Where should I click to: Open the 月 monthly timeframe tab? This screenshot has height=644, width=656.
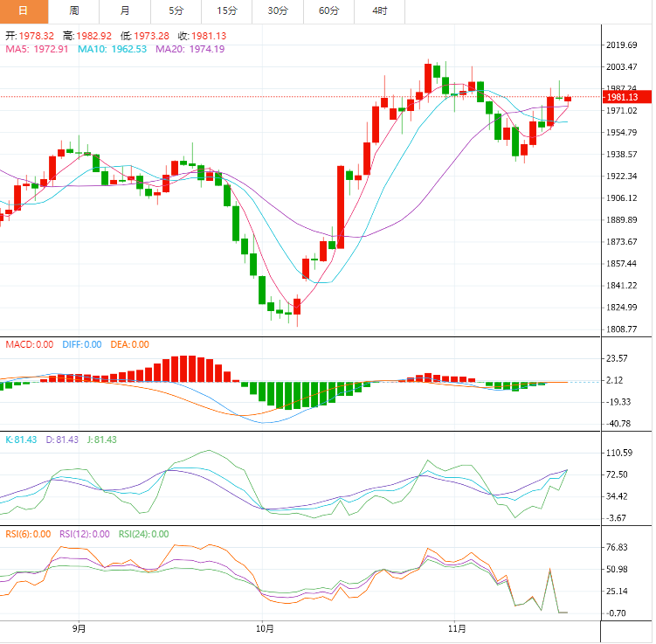pos(125,10)
